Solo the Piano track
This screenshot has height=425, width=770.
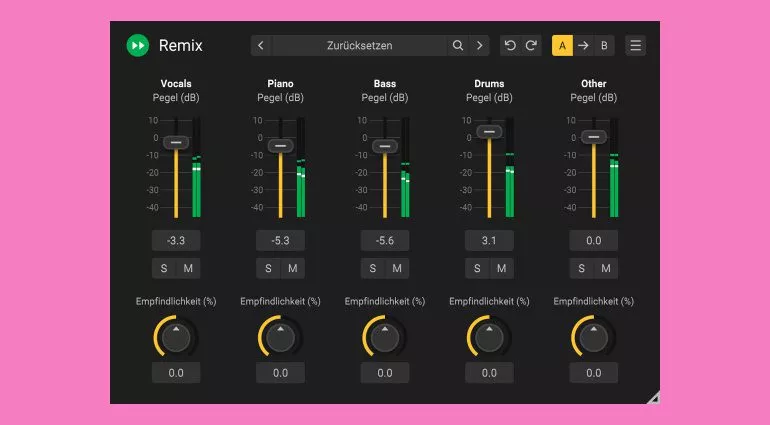pos(268,268)
